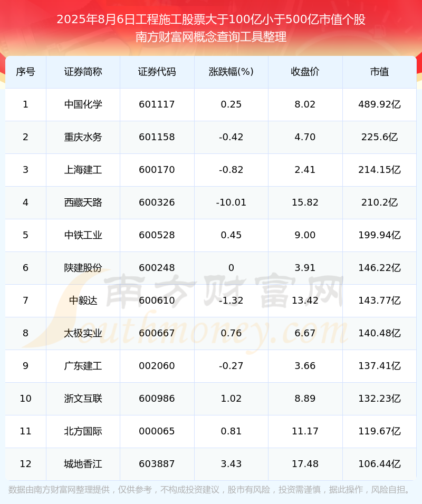The width and height of the screenshot is (422, 504).
Task: Click closing price 17.48
Action: 305,464
